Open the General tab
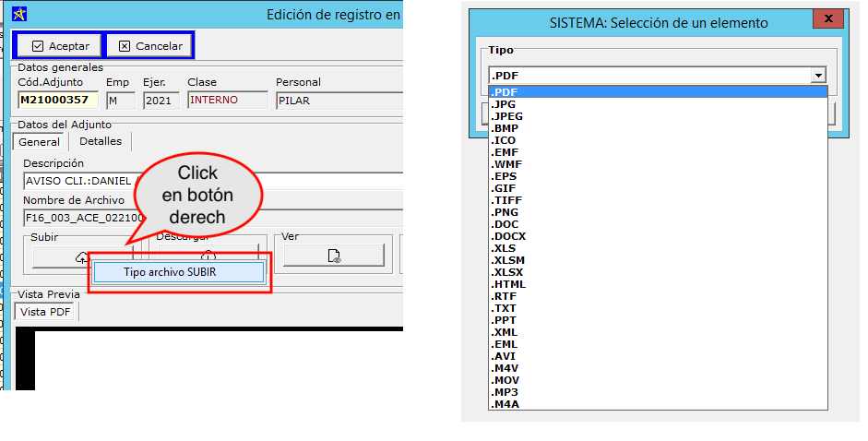 click(40, 142)
